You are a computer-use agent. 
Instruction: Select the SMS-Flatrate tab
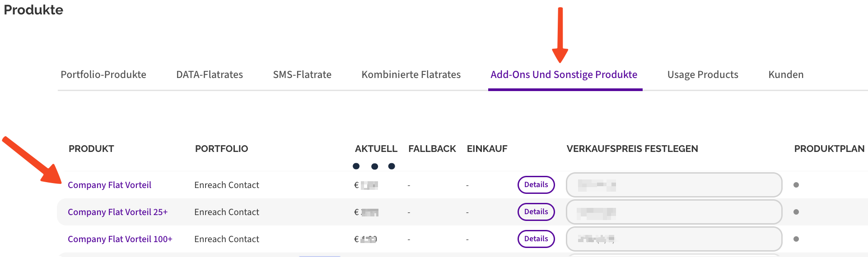302,75
